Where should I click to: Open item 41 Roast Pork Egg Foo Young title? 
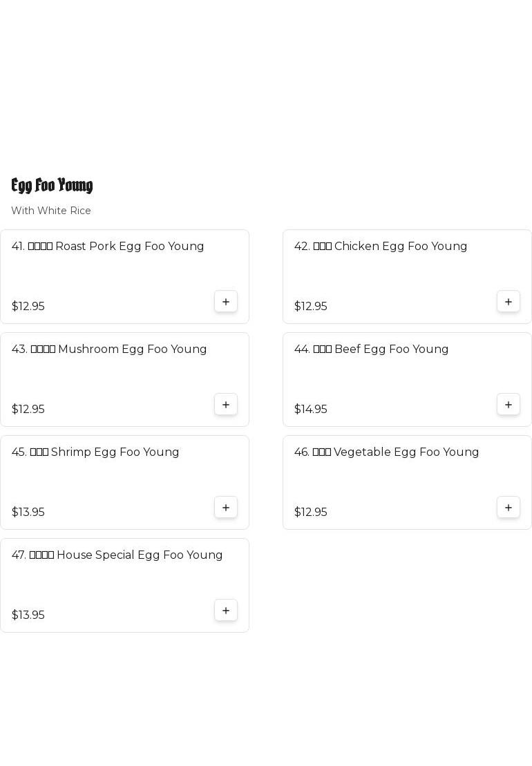pyautogui.click(x=108, y=247)
